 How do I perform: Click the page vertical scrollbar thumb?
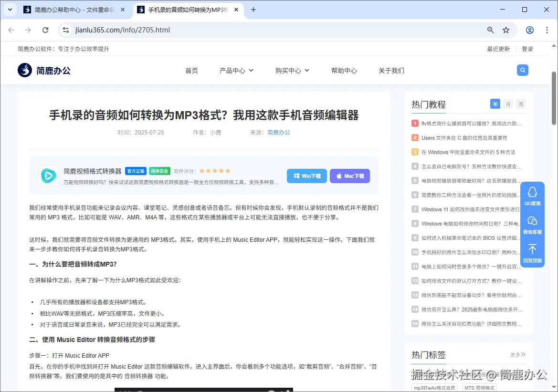[x=554, y=98]
